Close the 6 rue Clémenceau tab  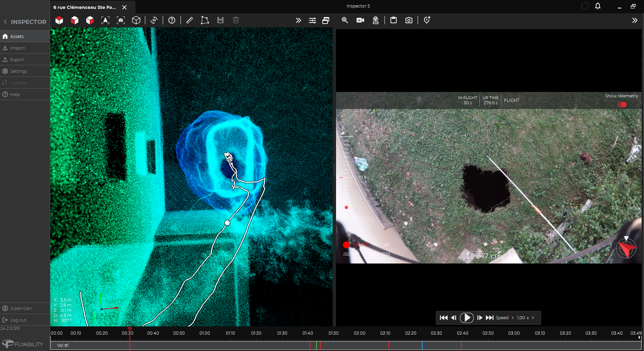pos(125,7)
